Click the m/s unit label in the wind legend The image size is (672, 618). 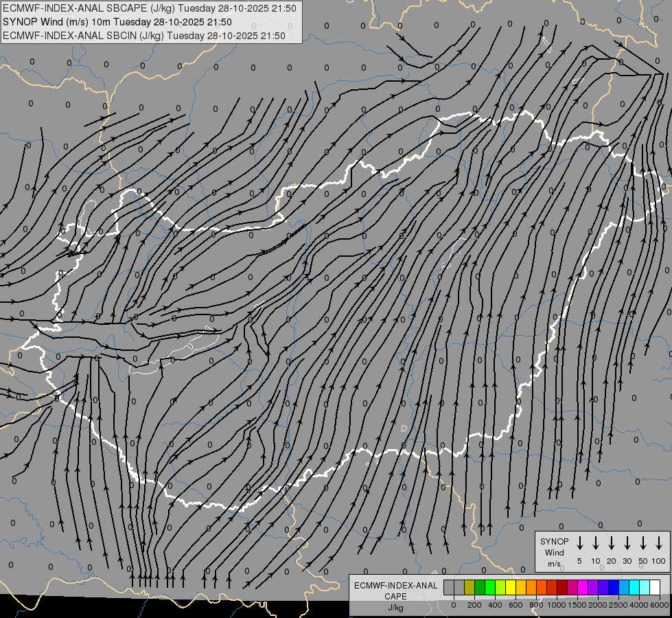pyautogui.click(x=554, y=564)
